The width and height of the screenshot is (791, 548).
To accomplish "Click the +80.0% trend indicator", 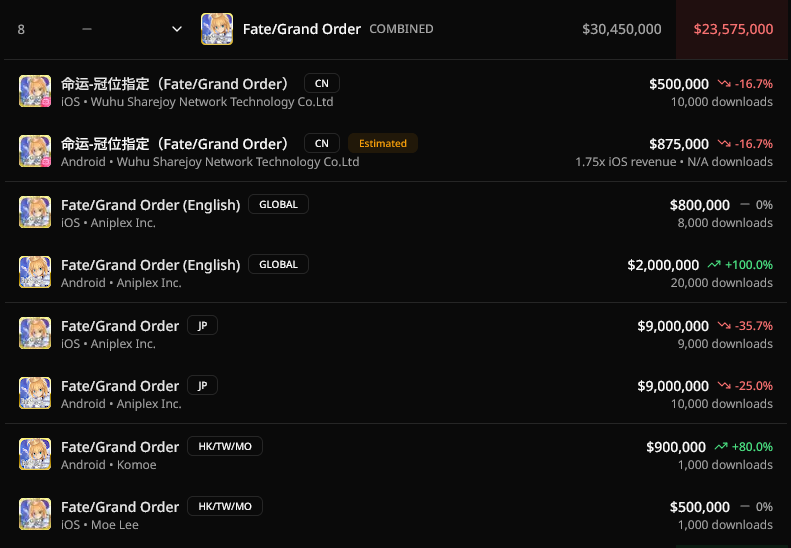I will click(x=744, y=447).
